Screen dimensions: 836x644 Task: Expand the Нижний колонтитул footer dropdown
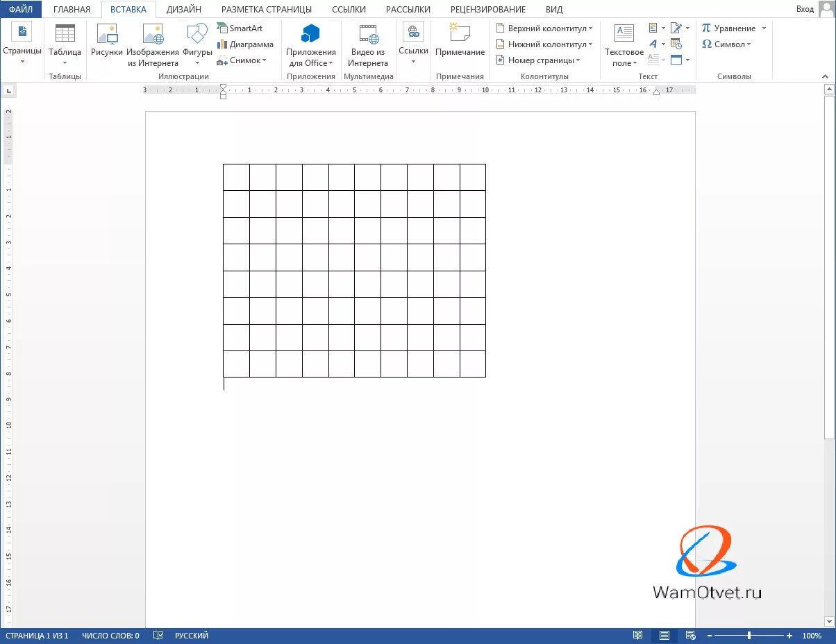tap(591, 44)
